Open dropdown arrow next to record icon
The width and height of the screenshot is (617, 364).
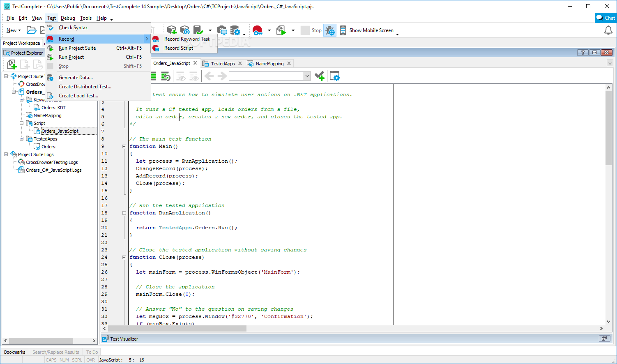click(x=269, y=30)
